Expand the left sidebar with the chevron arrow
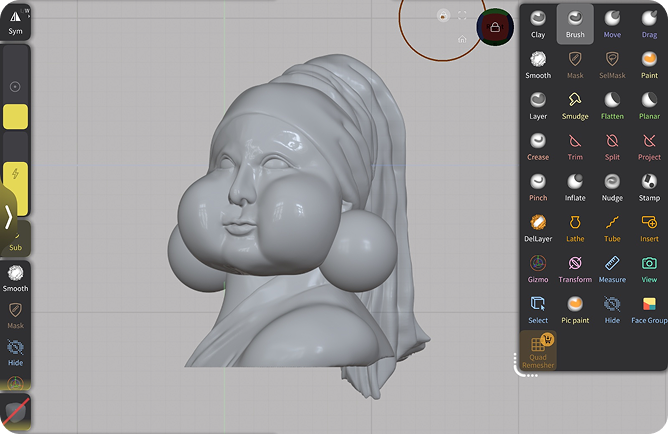Viewport: 668px width, 434px height. pyautogui.click(x=9, y=215)
